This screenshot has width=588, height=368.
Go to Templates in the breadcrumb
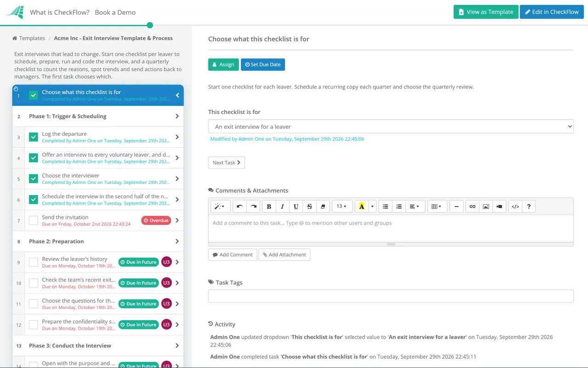click(32, 38)
